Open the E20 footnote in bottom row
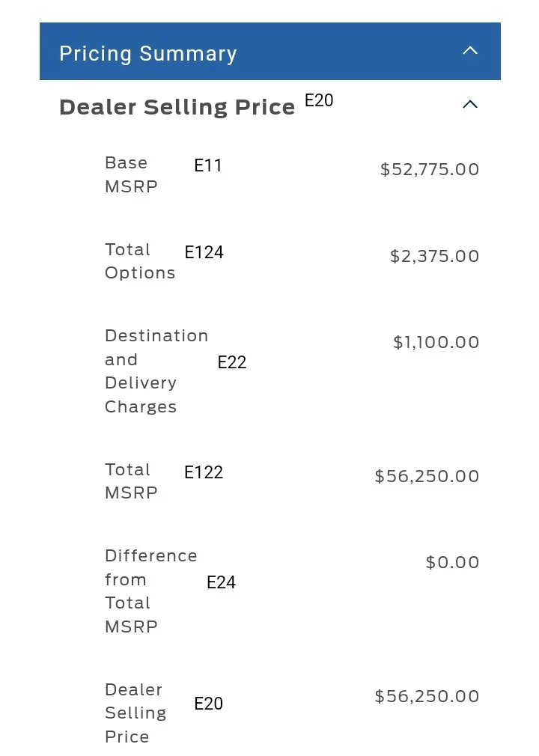The height and width of the screenshot is (756, 539). [208, 704]
